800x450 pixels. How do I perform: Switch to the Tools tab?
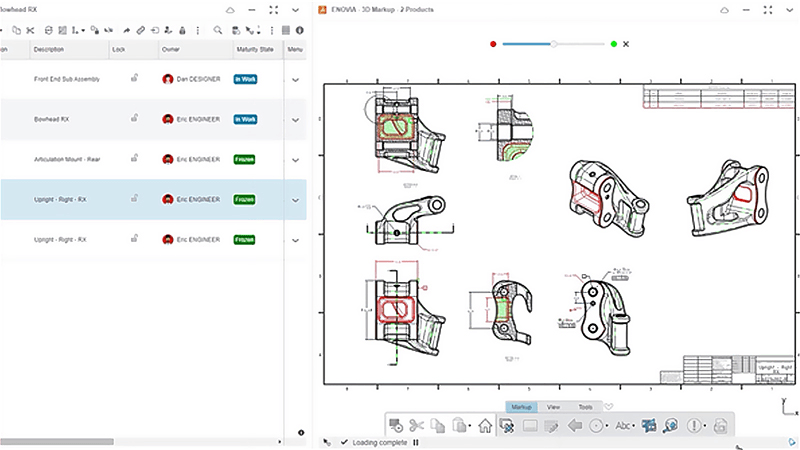pos(585,407)
